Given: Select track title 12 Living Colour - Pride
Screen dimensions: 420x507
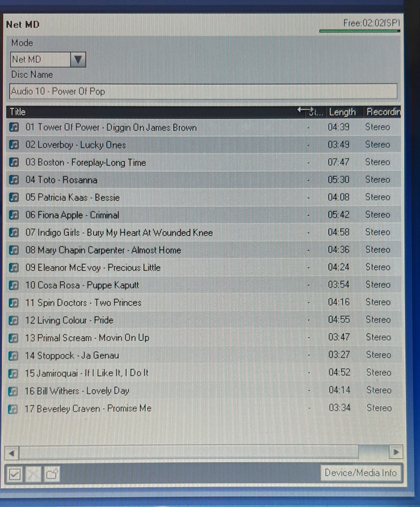Looking at the screenshot, I should [x=69, y=320].
